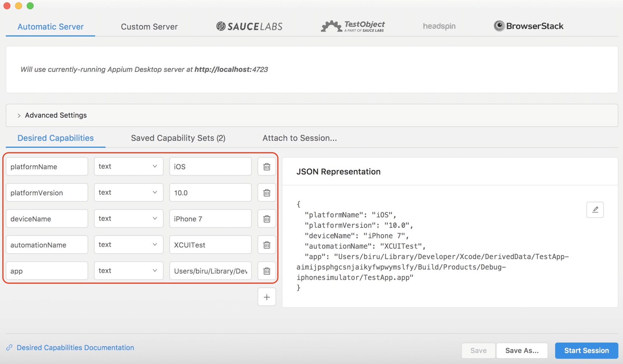Open Saved Capability Sets tab

pos(178,138)
